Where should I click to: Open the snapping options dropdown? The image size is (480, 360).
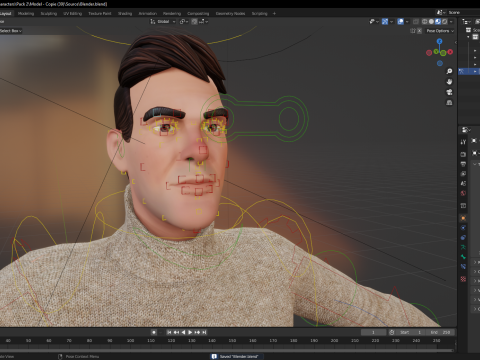click(204, 22)
